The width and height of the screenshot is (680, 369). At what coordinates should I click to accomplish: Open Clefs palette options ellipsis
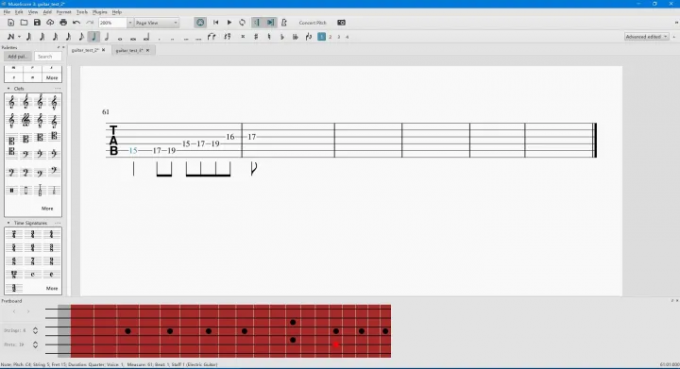pyautogui.click(x=58, y=88)
